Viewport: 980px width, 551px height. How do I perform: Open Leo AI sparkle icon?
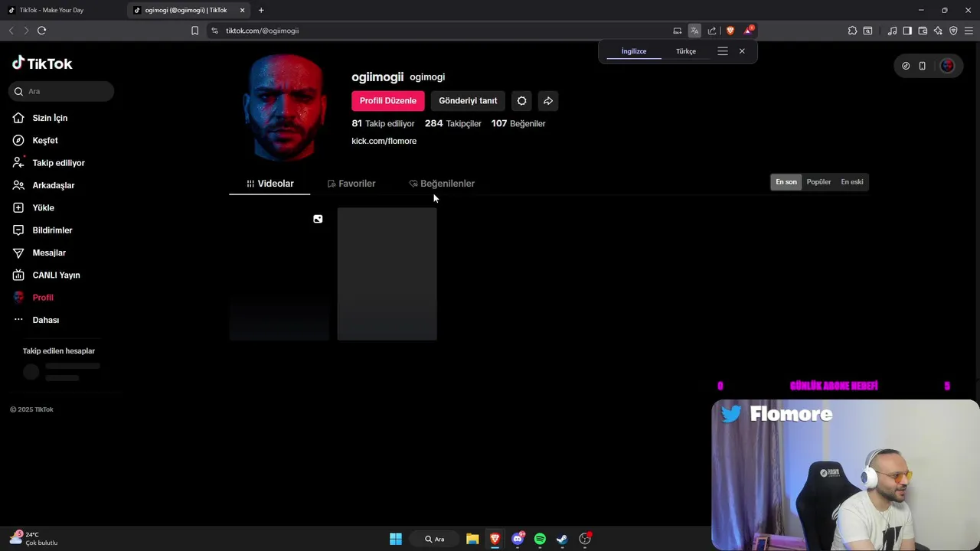click(x=938, y=31)
